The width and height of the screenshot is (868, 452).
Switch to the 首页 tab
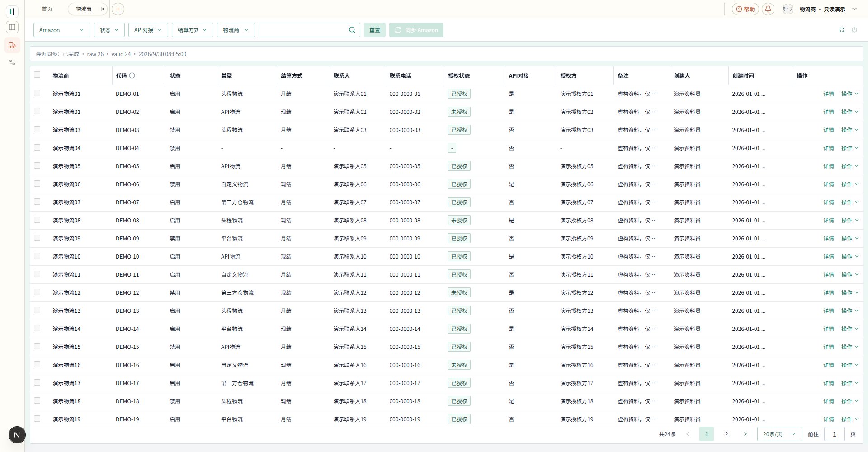click(x=47, y=9)
